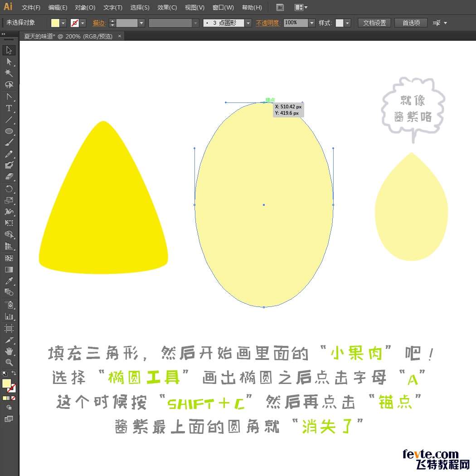Select the Shape Builder tool
Image resolution: width=476 pixels, height=476 pixels.
pyautogui.click(x=9, y=235)
